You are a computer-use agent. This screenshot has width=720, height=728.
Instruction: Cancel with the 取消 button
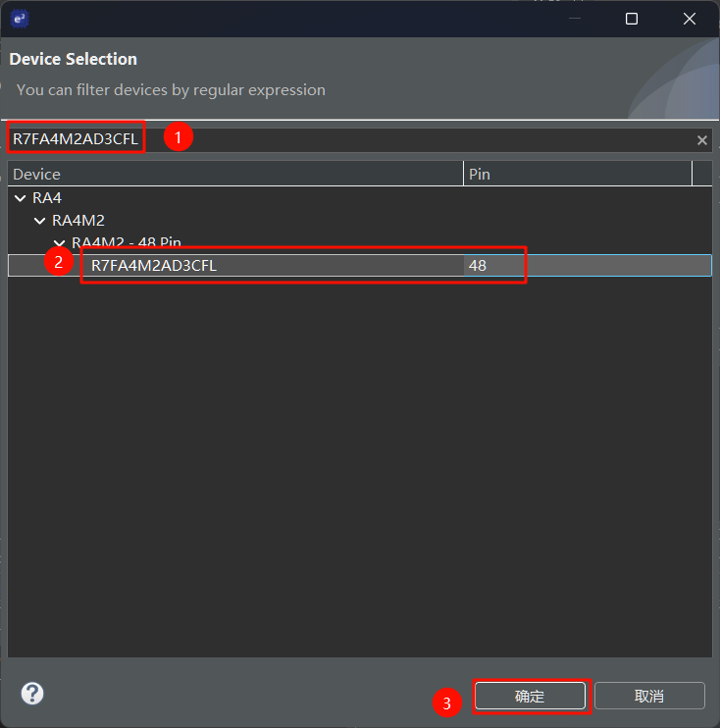649,696
